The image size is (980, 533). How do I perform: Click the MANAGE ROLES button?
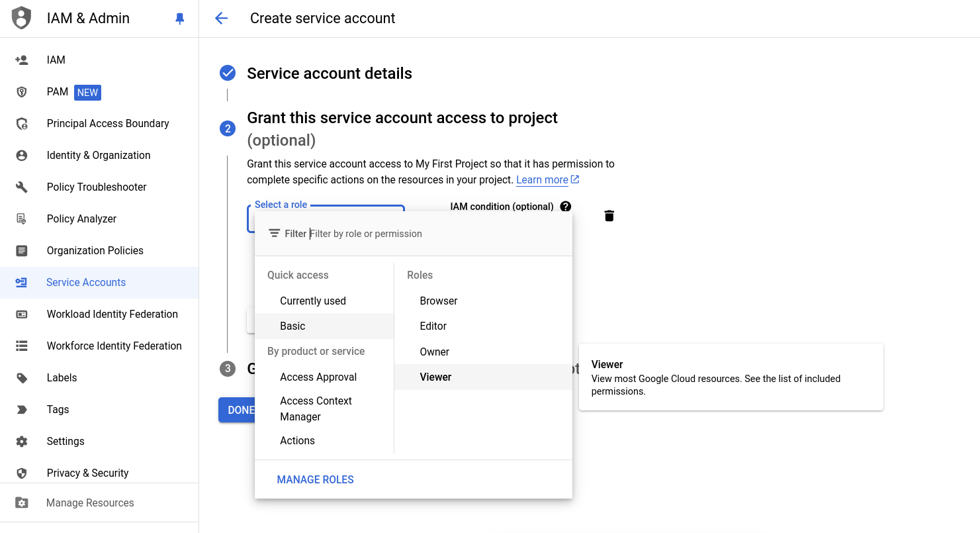tap(316, 480)
